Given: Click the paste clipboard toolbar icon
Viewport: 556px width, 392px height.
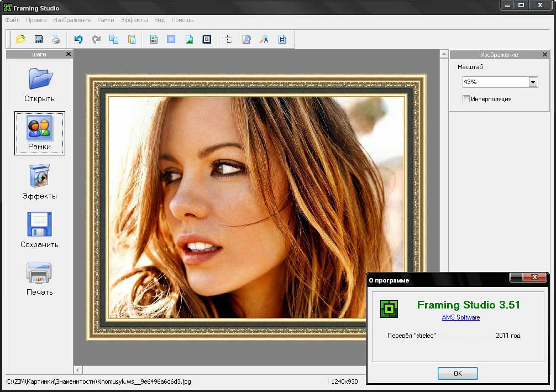Looking at the screenshot, I should click(x=132, y=39).
